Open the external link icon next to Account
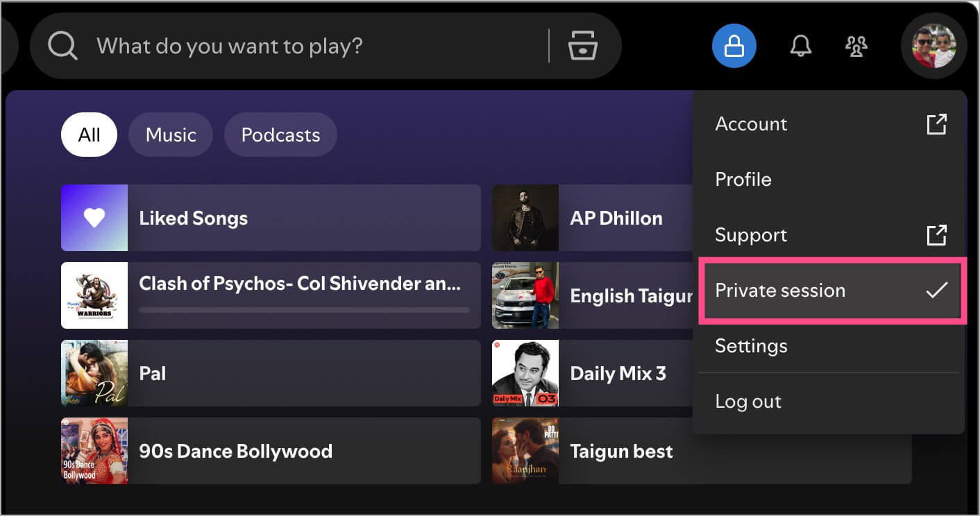Screen dimensions: 980x516 936,123
